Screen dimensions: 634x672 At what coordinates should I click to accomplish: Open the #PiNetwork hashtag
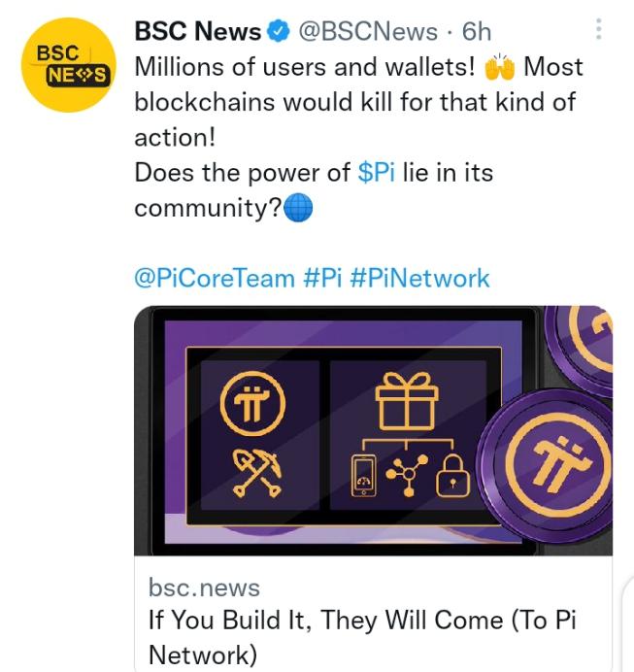[x=417, y=279]
